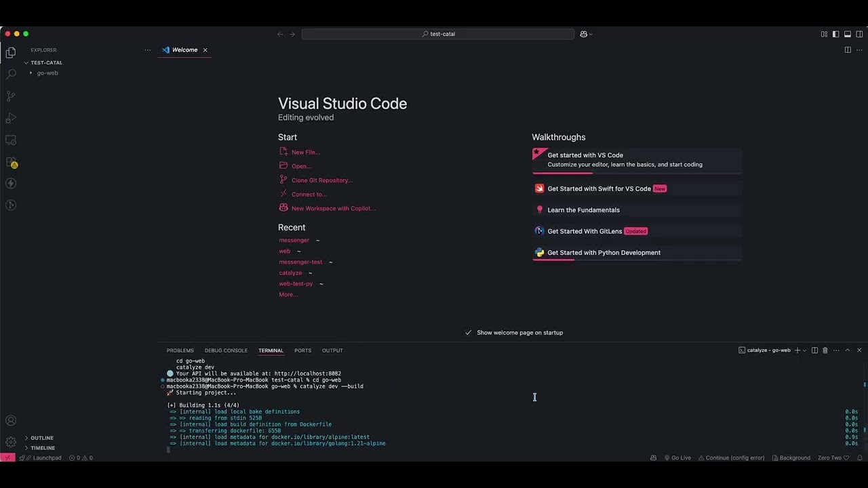Open the Copilot chat icon in title bar
The width and height of the screenshot is (868, 488).
[583, 34]
